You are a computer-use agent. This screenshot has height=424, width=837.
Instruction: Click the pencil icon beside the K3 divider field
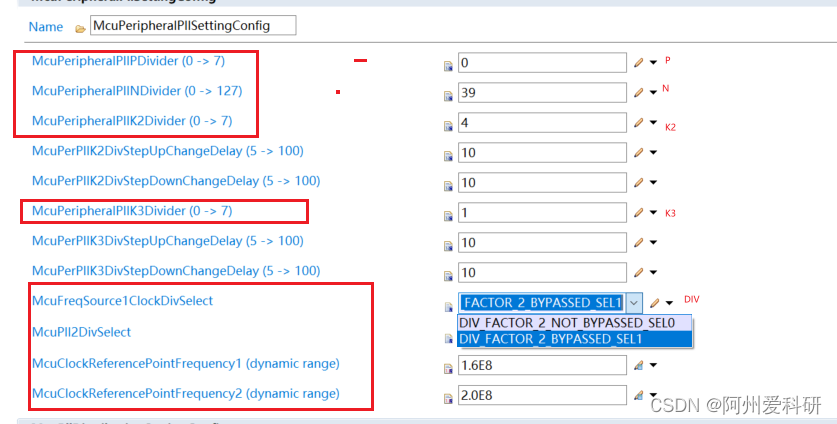pyautogui.click(x=639, y=213)
